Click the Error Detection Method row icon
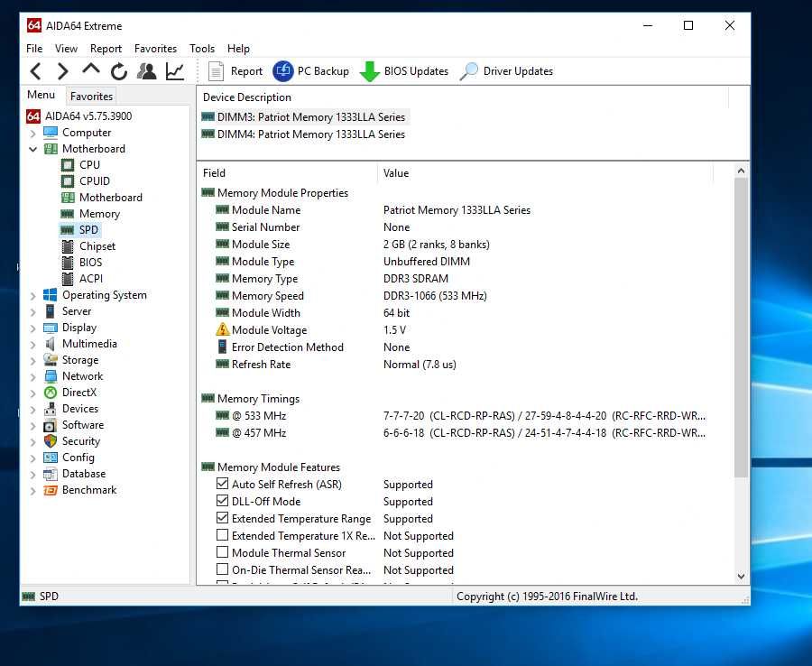This screenshot has width=812, height=666. pyautogui.click(x=222, y=347)
